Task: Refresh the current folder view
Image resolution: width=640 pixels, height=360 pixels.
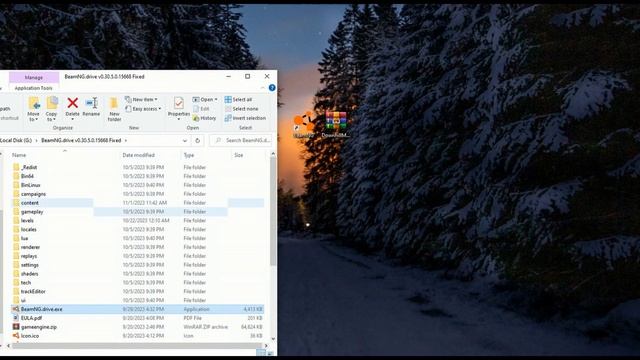Action: pos(198,140)
